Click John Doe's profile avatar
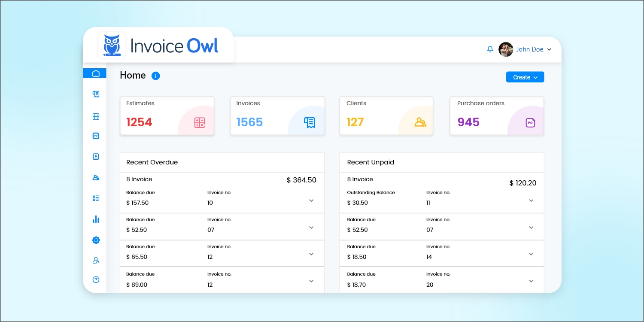The width and height of the screenshot is (644, 322). [x=506, y=49]
